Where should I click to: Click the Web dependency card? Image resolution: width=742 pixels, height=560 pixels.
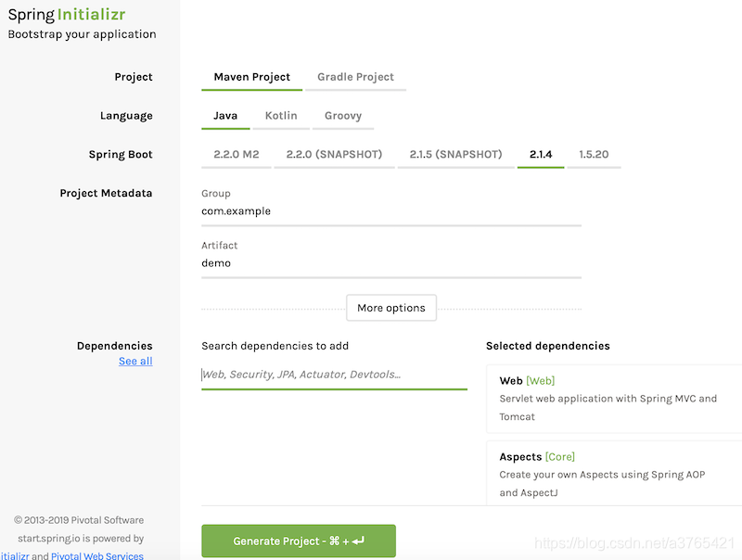[614, 399]
